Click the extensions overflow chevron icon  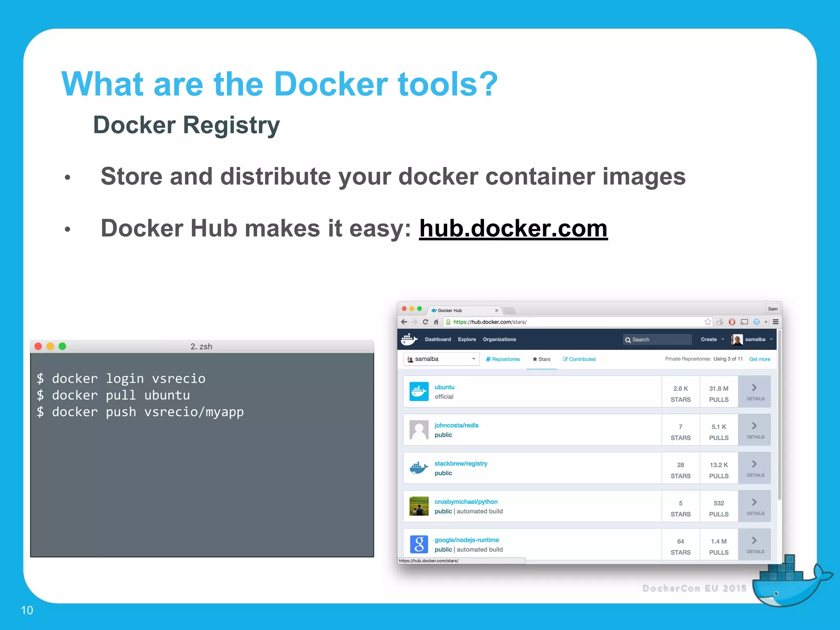point(766,322)
